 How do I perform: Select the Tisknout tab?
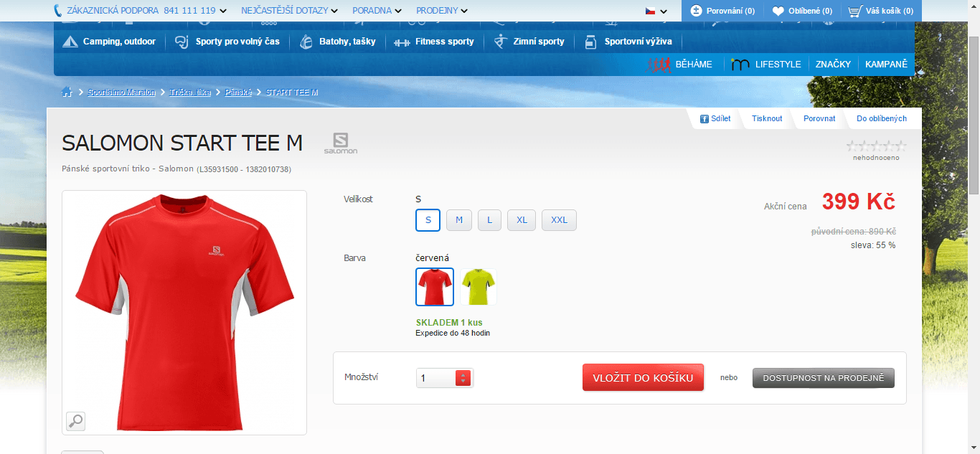click(767, 118)
